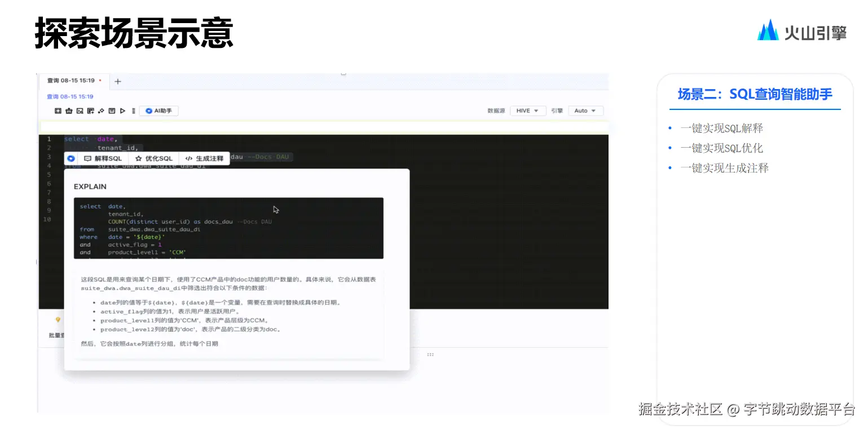Image resolution: width=868 pixels, height=429 pixels.
Task: Click the explanation bullet about product_level1
Action: click(184, 320)
